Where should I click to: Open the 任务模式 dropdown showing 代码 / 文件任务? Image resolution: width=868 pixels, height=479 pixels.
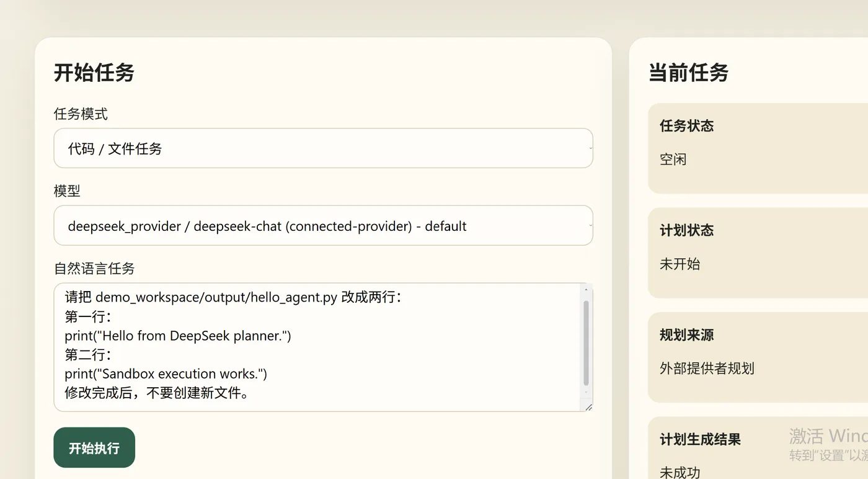[x=323, y=148]
